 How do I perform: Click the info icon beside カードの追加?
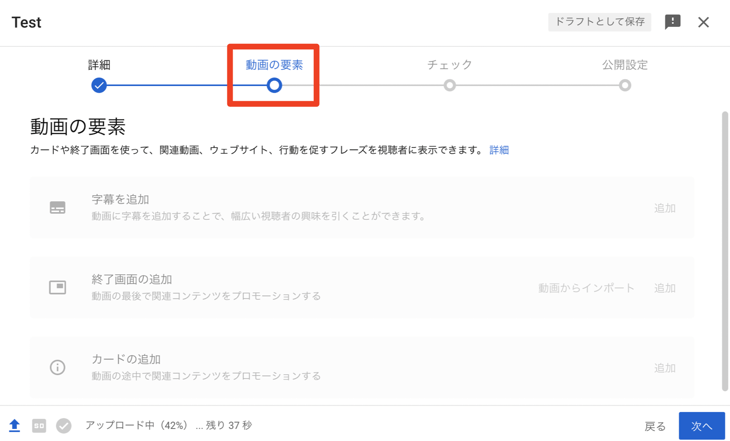[x=58, y=368]
